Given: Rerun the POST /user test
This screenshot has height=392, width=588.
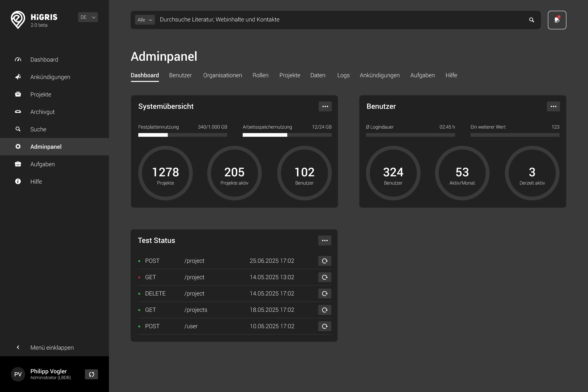Looking at the screenshot, I should 324,326.
